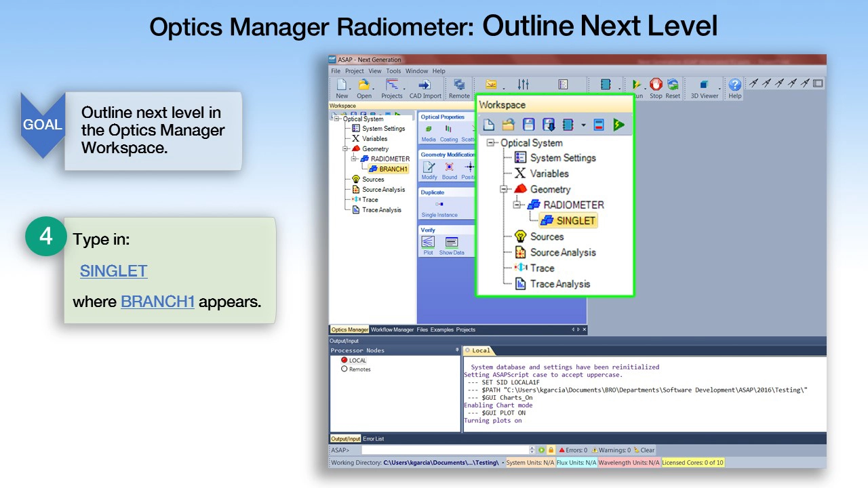Toggle the lock icon beside command input
This screenshot has width=868, height=488.
[551, 450]
